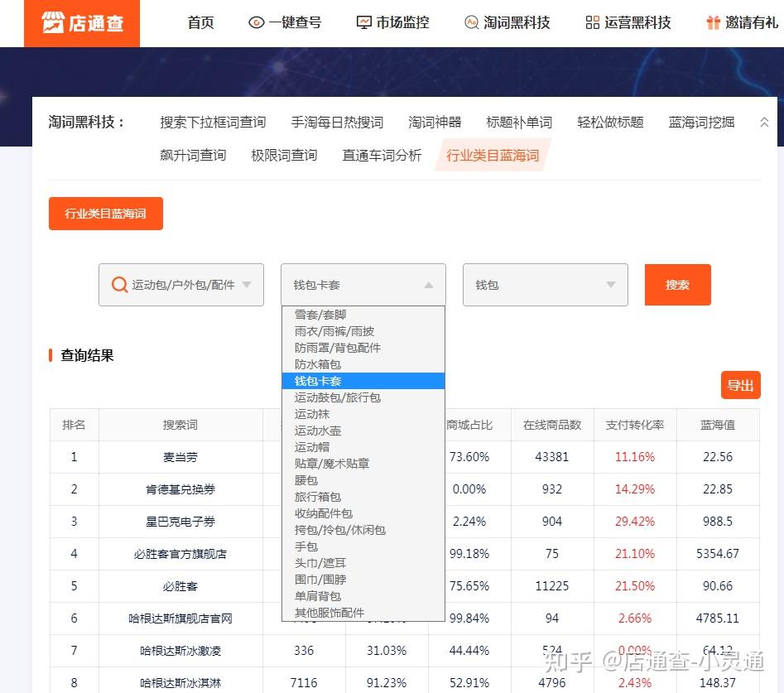This screenshot has width=784, height=693.
Task: Click the 5354.67 blue ocean value
Action: tap(718, 554)
